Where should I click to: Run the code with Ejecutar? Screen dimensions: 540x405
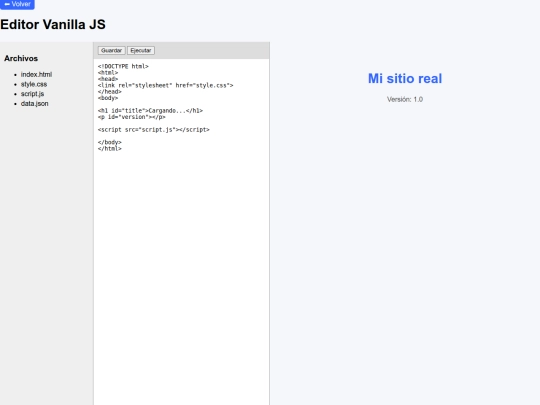click(x=141, y=51)
